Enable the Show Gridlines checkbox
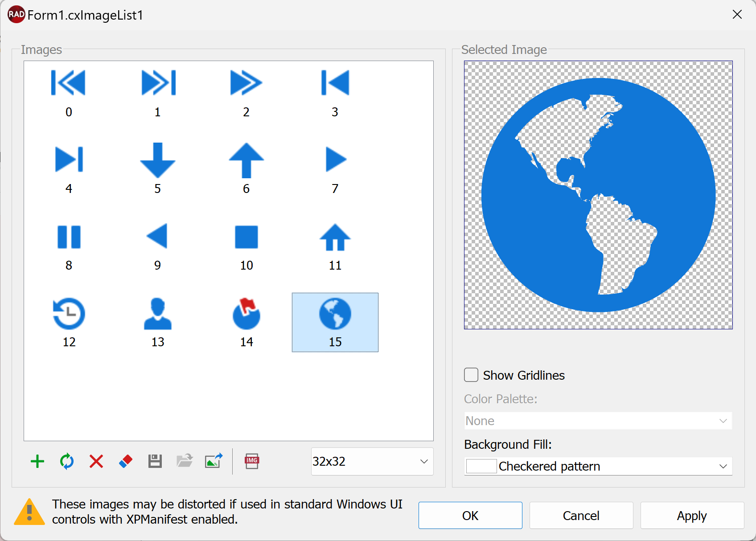This screenshot has height=541, width=756. pos(471,375)
